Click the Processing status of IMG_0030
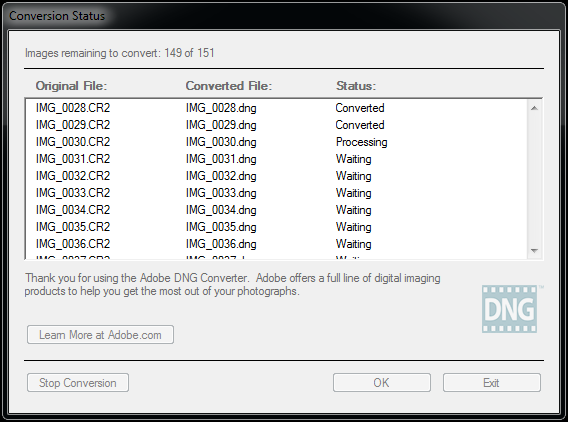568x422 pixels. (x=362, y=142)
